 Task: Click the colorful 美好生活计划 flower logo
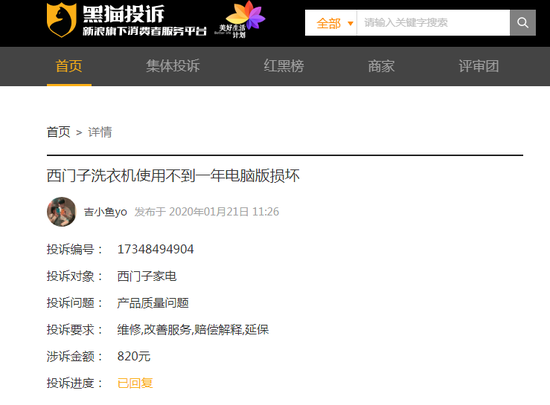[240, 20]
